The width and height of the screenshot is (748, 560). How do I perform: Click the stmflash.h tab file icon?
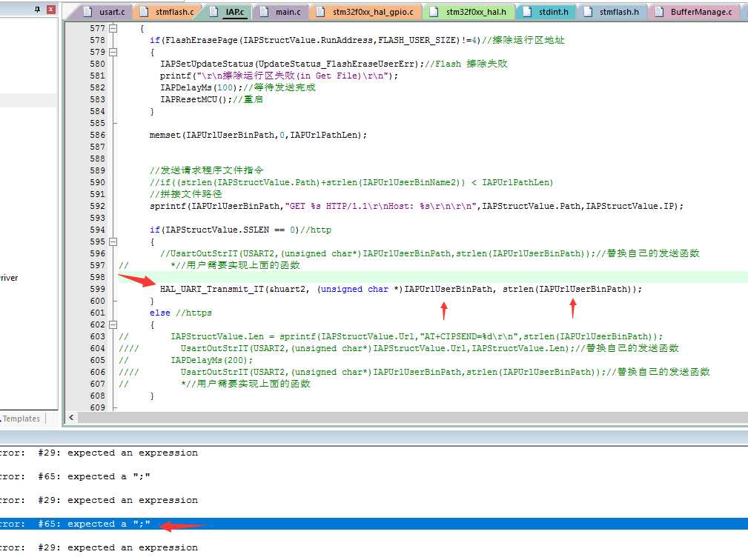point(588,12)
